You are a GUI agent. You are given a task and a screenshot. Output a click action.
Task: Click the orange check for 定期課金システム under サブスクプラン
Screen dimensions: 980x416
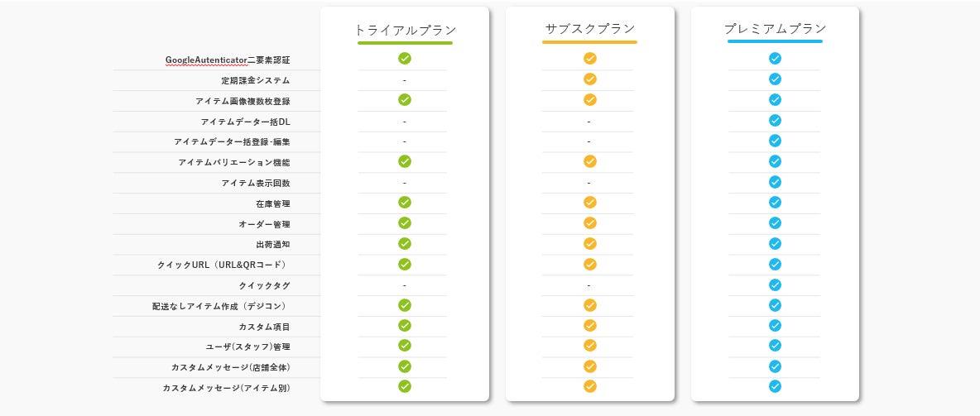pos(590,79)
